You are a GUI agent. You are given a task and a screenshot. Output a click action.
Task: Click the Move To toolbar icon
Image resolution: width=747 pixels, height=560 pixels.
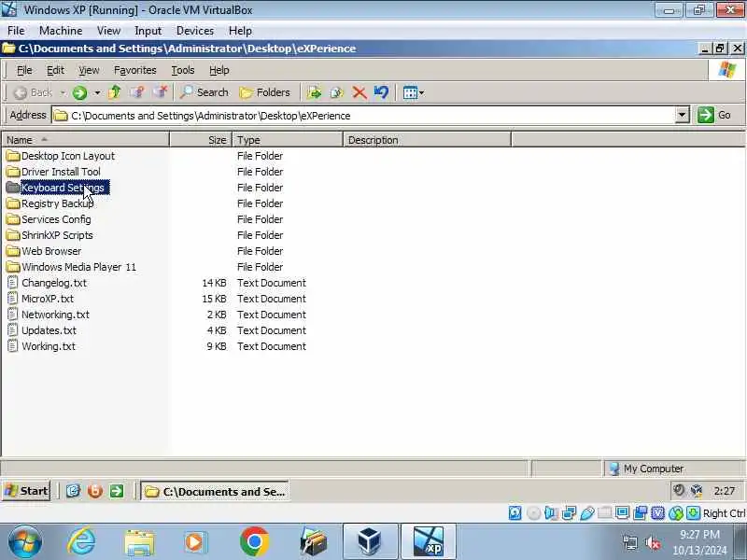[x=314, y=92]
